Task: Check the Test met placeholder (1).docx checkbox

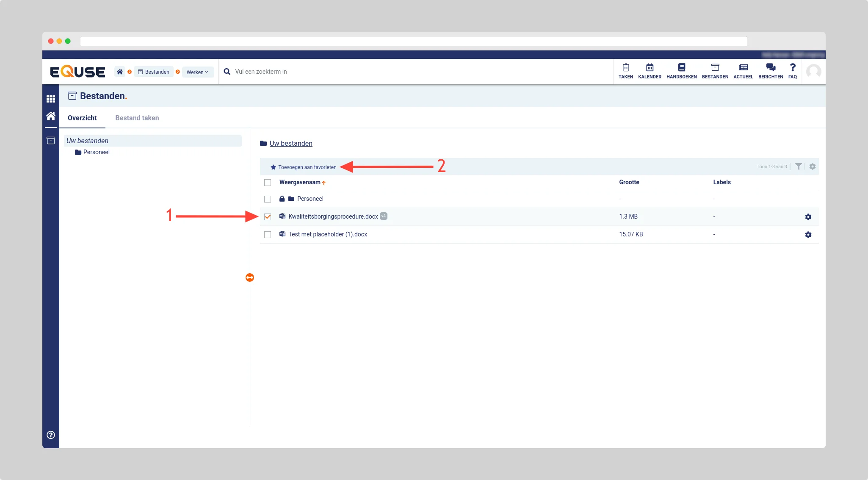Action: tap(268, 235)
